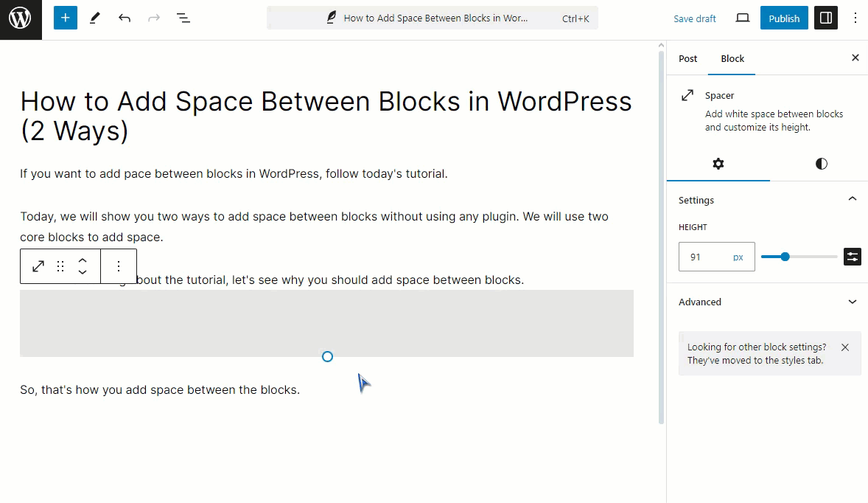Select the Tools pencil icon
Screen dimensions: 868x503
[x=94, y=18]
